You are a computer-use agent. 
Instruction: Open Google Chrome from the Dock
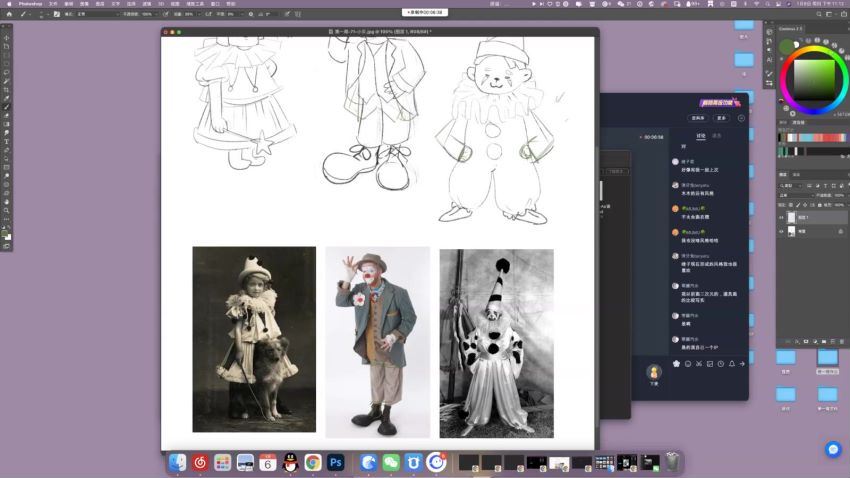point(313,462)
